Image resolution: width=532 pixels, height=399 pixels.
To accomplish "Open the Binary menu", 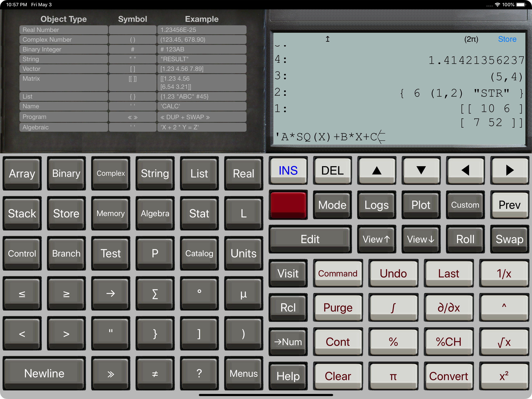I will [x=66, y=173].
